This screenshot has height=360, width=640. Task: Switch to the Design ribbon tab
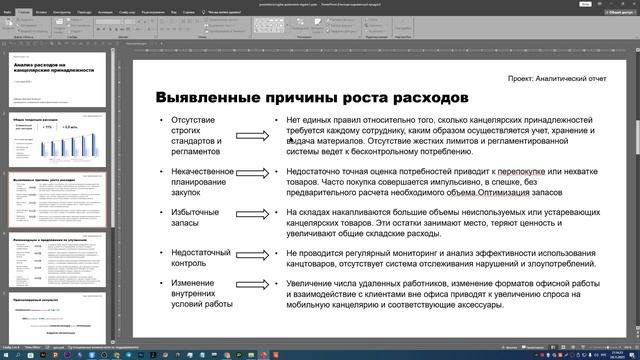pyautogui.click(x=62, y=12)
